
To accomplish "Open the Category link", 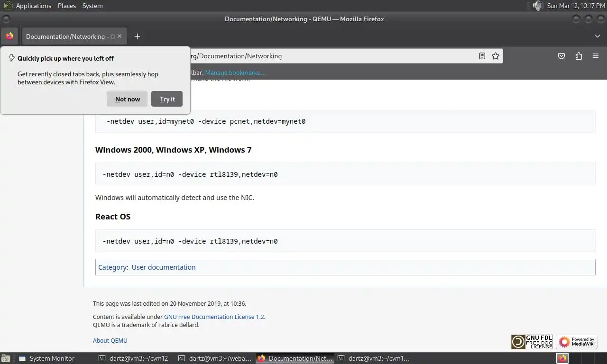I will (x=112, y=267).
